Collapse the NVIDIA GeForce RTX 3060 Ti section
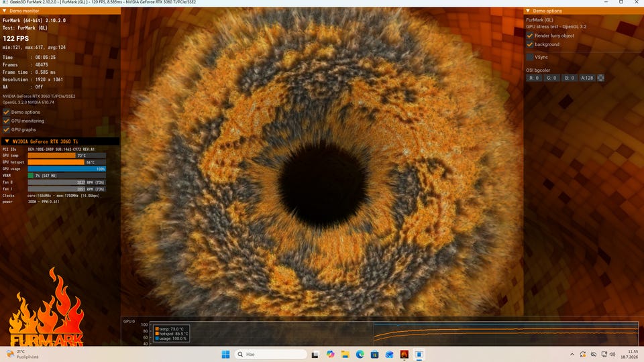644x362 pixels. (7, 141)
